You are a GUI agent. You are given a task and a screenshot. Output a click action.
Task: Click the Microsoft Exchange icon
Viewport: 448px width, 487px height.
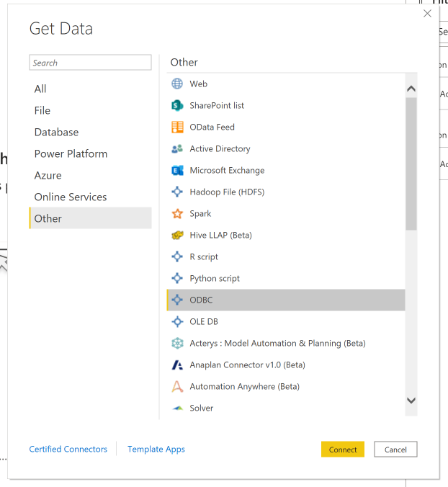[177, 170]
